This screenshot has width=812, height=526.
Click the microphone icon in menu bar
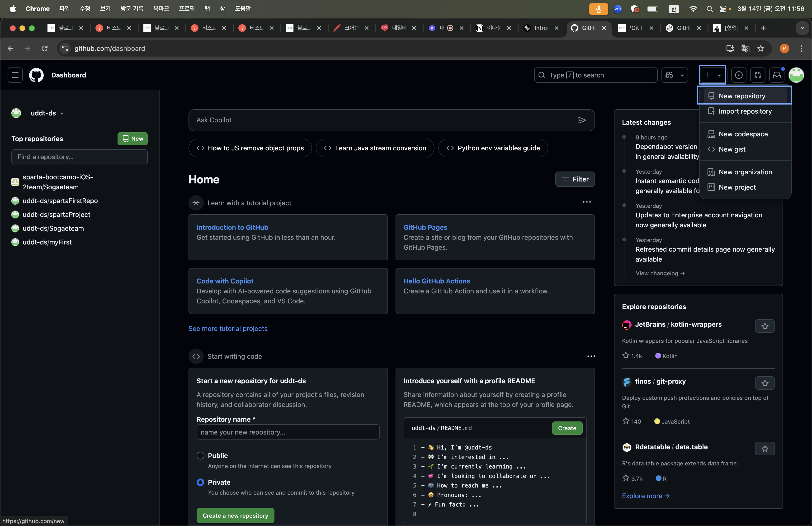click(598, 9)
